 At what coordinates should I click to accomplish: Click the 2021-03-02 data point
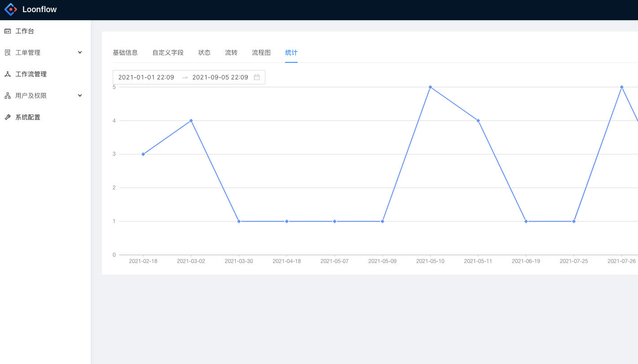click(191, 120)
